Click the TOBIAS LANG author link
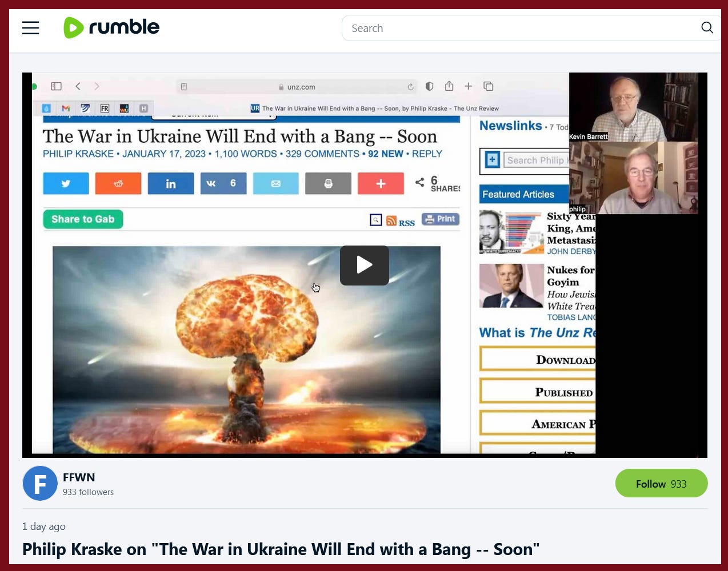 click(571, 317)
